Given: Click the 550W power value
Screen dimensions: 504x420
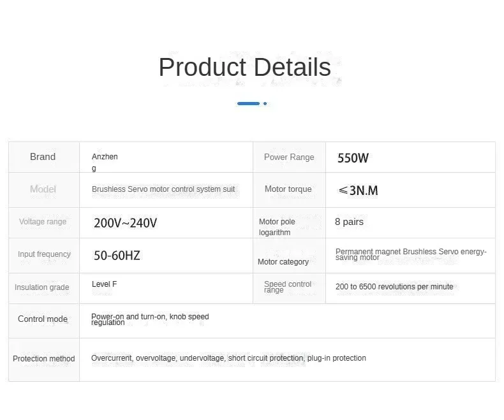Looking at the screenshot, I should click(x=353, y=158).
